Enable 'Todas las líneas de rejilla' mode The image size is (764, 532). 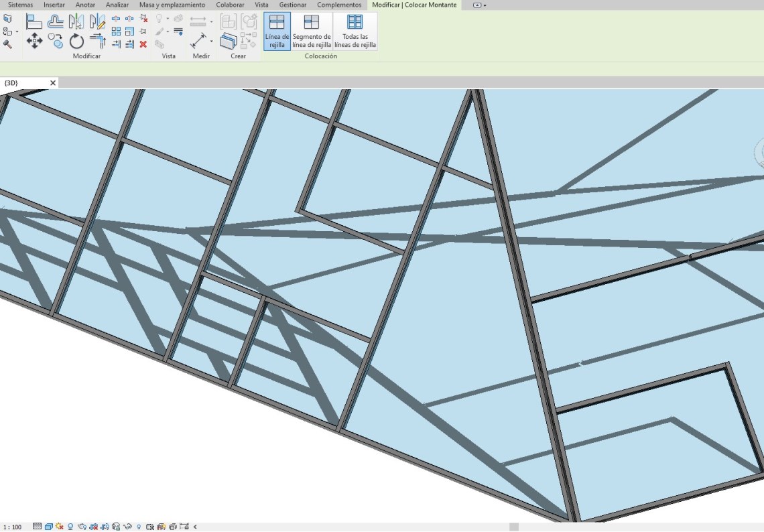pos(355,31)
